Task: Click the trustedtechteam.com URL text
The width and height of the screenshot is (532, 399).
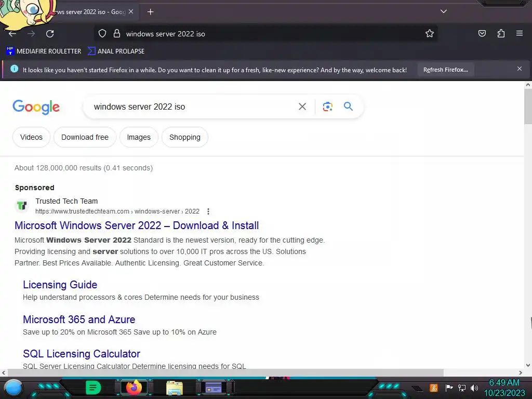Action: 117,211
